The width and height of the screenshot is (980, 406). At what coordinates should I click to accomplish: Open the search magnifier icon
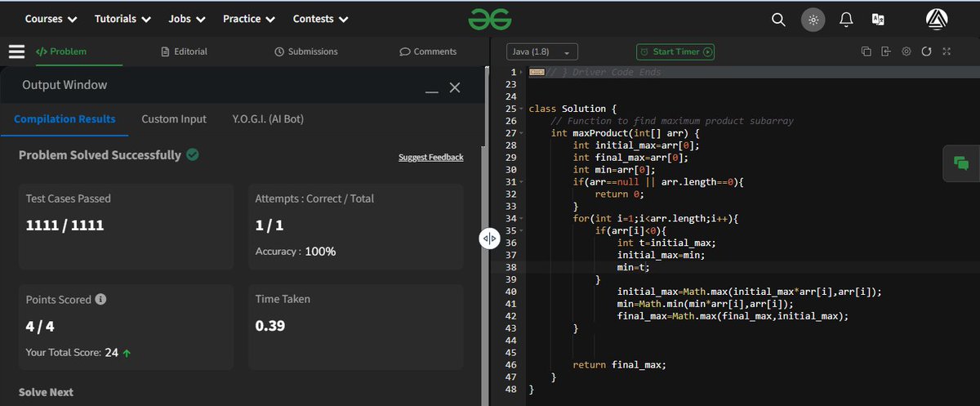pyautogui.click(x=778, y=20)
